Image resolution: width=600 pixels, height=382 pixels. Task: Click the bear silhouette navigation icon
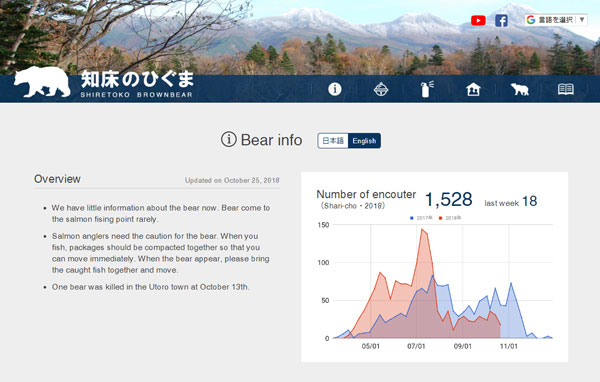(520, 89)
